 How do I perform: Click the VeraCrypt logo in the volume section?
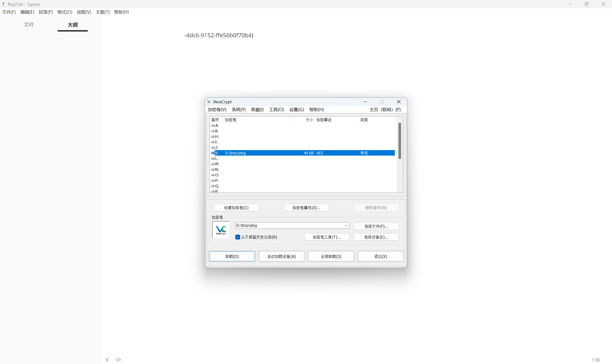pos(221,230)
